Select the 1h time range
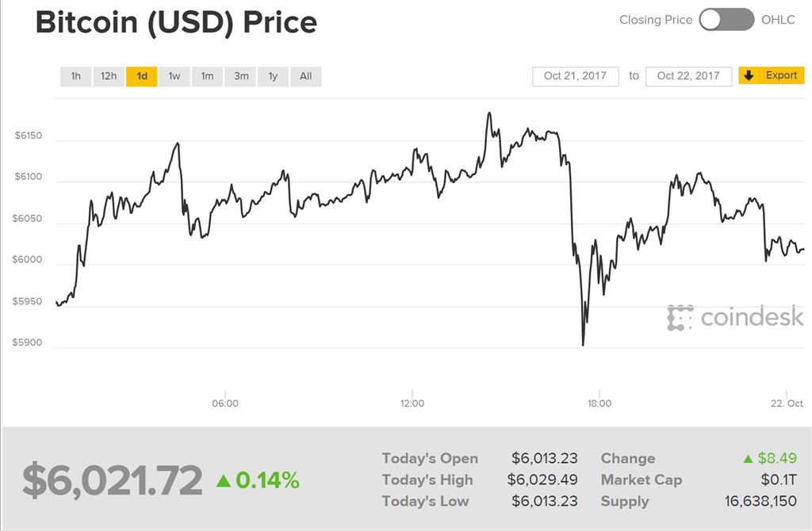The width and height of the screenshot is (812, 531). (x=76, y=76)
